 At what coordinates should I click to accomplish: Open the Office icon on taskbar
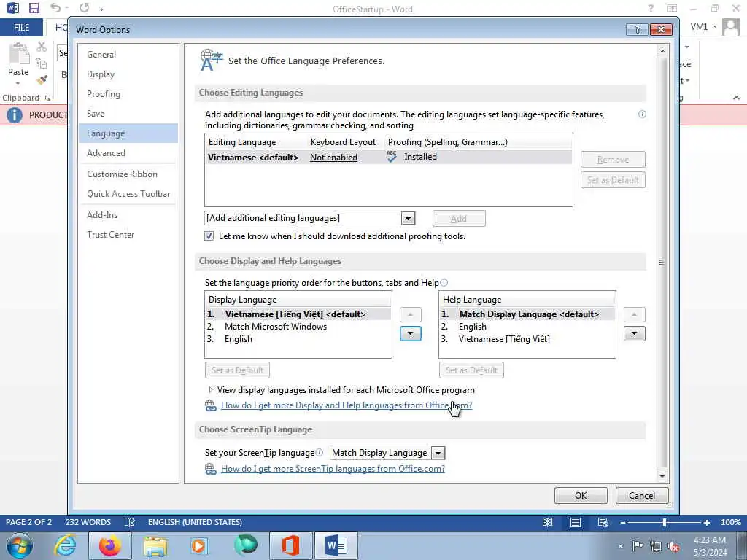point(290,545)
